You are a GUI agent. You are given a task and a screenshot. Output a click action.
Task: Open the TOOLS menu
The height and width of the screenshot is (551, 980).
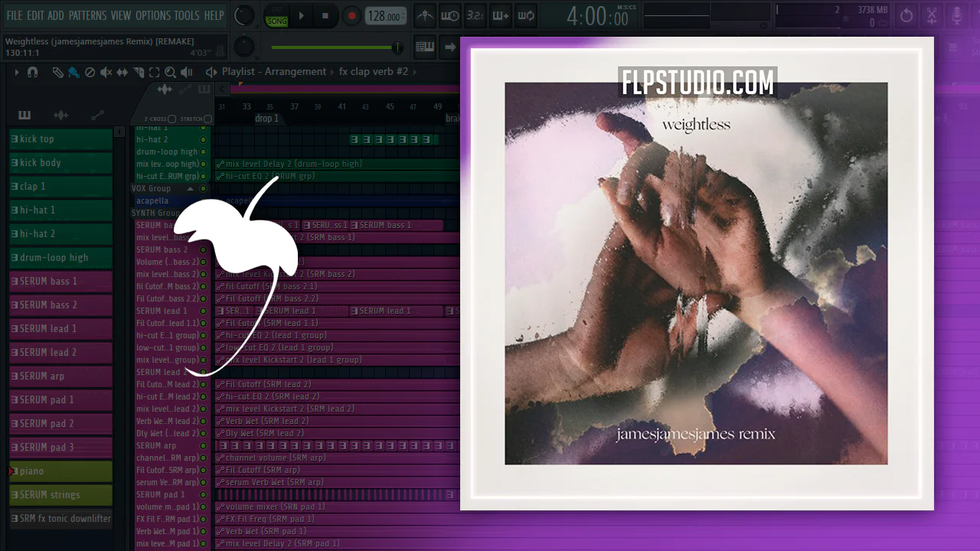(187, 15)
